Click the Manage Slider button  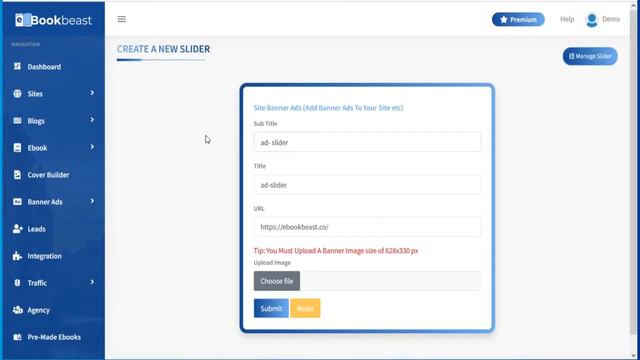pyautogui.click(x=590, y=56)
